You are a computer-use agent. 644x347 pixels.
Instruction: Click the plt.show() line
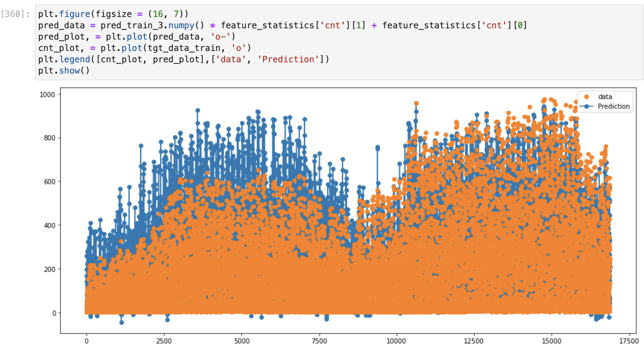64,71
